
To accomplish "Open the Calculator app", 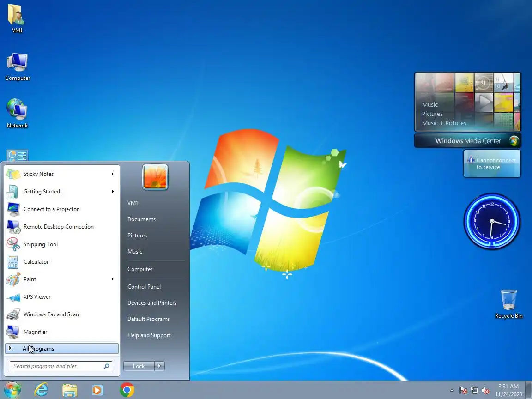I will pyautogui.click(x=62, y=262).
